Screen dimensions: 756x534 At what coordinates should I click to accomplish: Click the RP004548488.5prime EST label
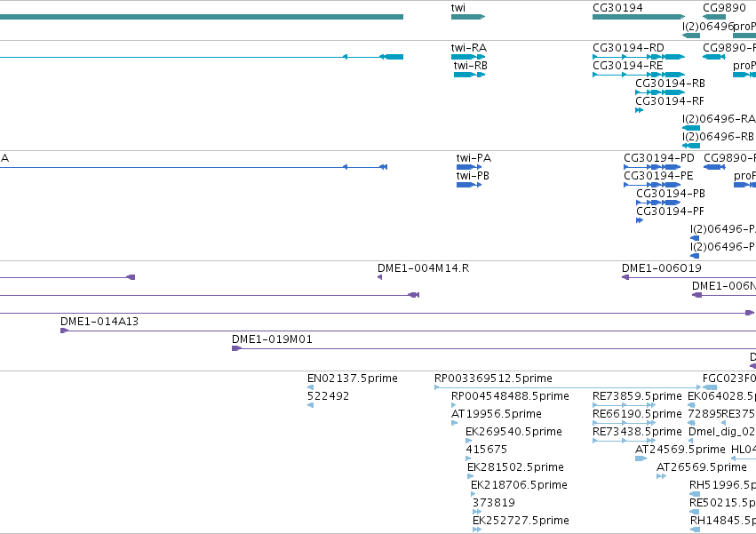coord(510,396)
